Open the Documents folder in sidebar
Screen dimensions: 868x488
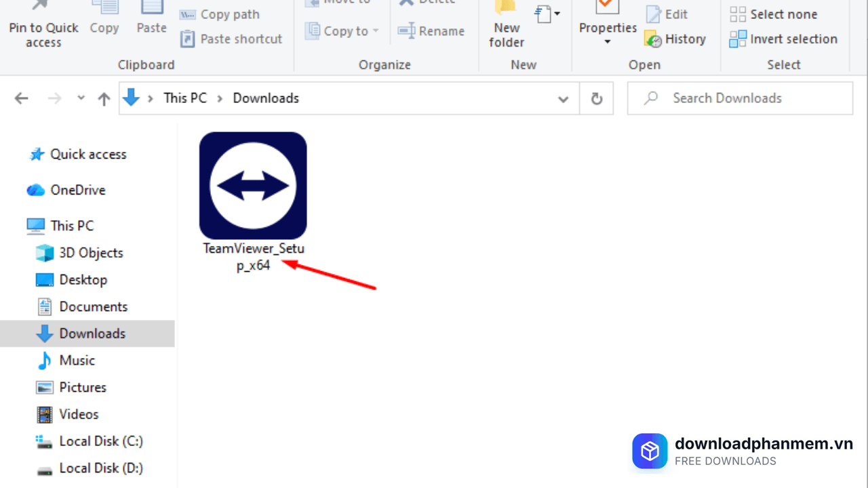point(93,306)
